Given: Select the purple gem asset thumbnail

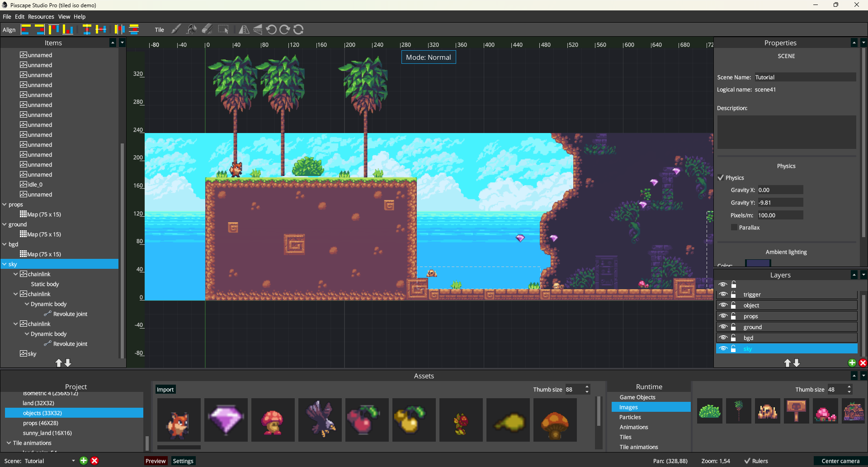Looking at the screenshot, I should [226, 420].
